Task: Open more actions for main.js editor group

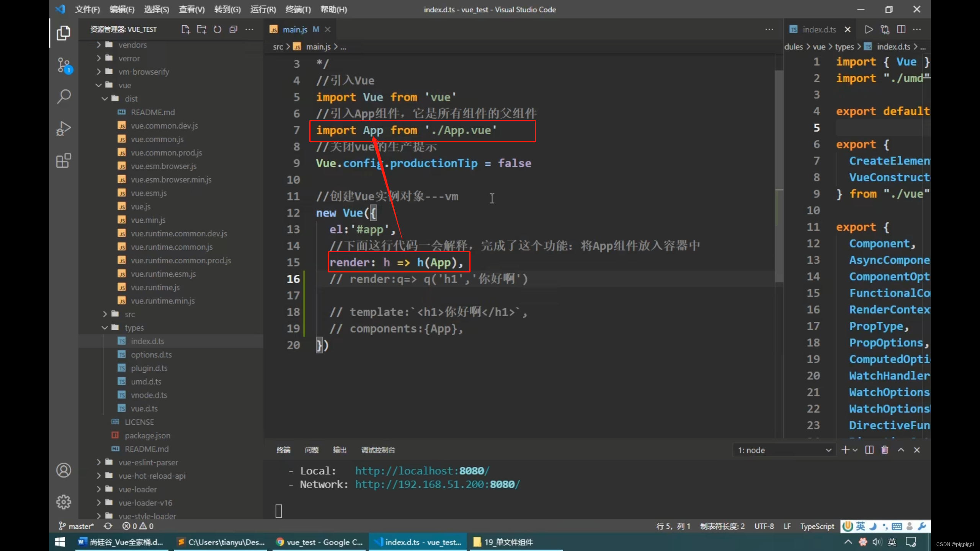Action: click(x=769, y=29)
